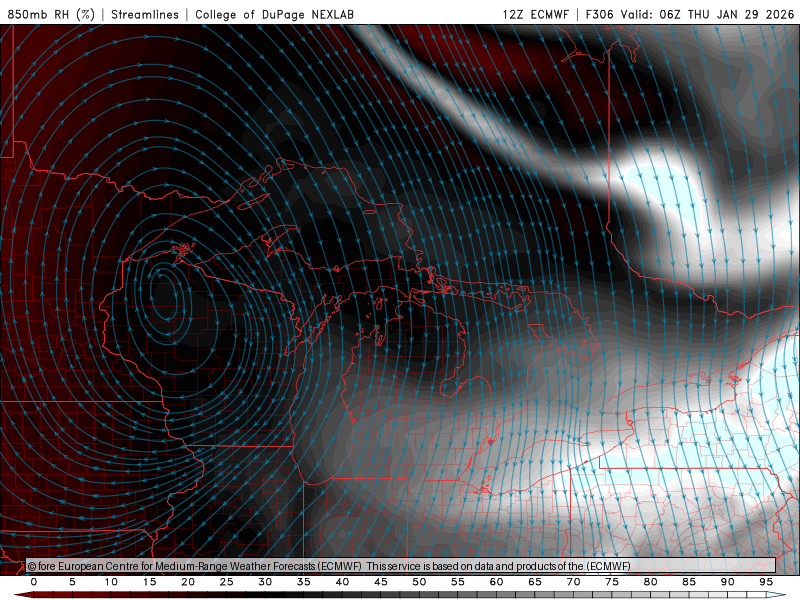The image size is (800, 600).
Task: Click the "Streamlines" label in header
Action: pyautogui.click(x=145, y=14)
